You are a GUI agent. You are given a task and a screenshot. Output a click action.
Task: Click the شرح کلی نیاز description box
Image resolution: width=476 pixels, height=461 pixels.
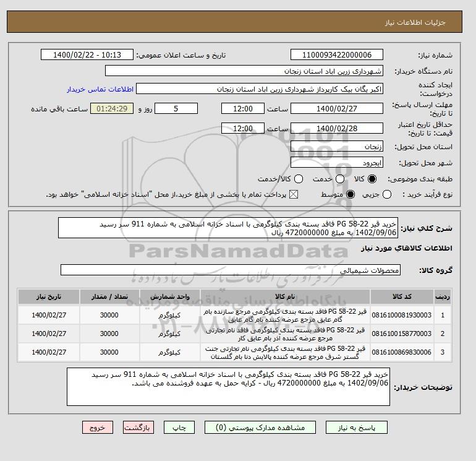pyautogui.click(x=228, y=228)
